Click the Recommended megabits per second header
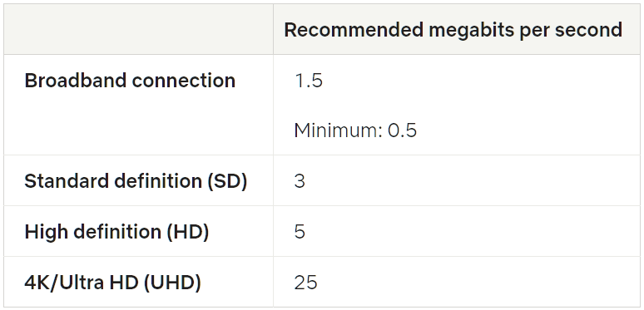 pos(453,30)
